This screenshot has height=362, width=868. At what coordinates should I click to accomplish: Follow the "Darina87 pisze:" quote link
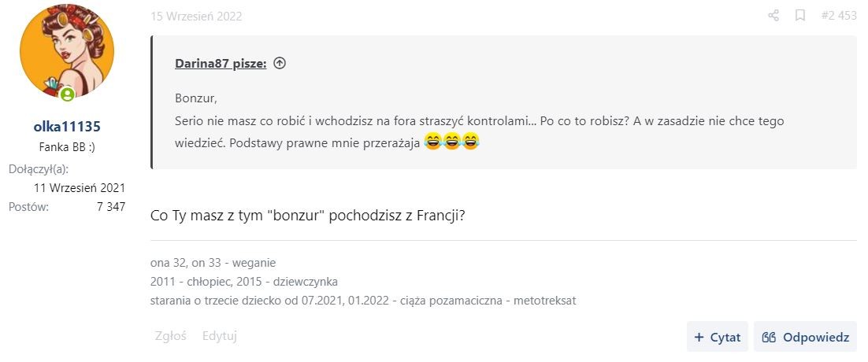click(221, 64)
